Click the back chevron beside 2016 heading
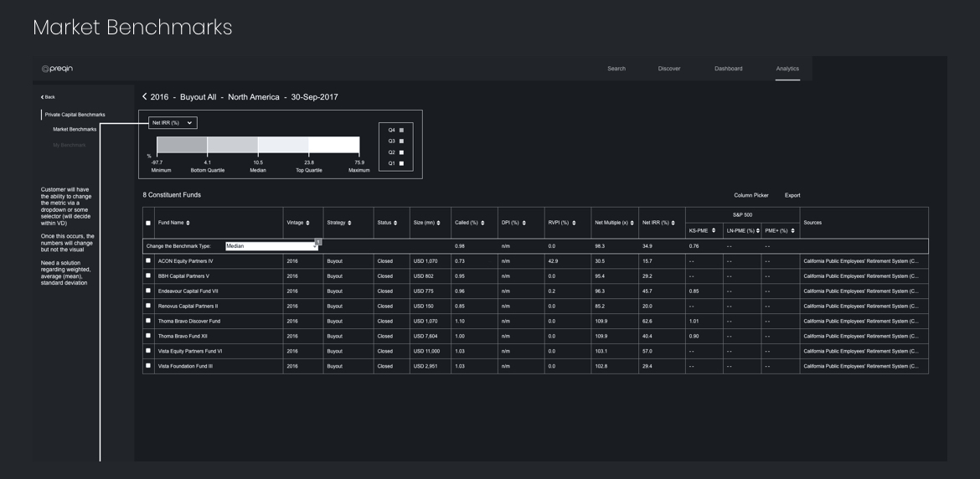The height and width of the screenshot is (479, 980). (x=144, y=97)
